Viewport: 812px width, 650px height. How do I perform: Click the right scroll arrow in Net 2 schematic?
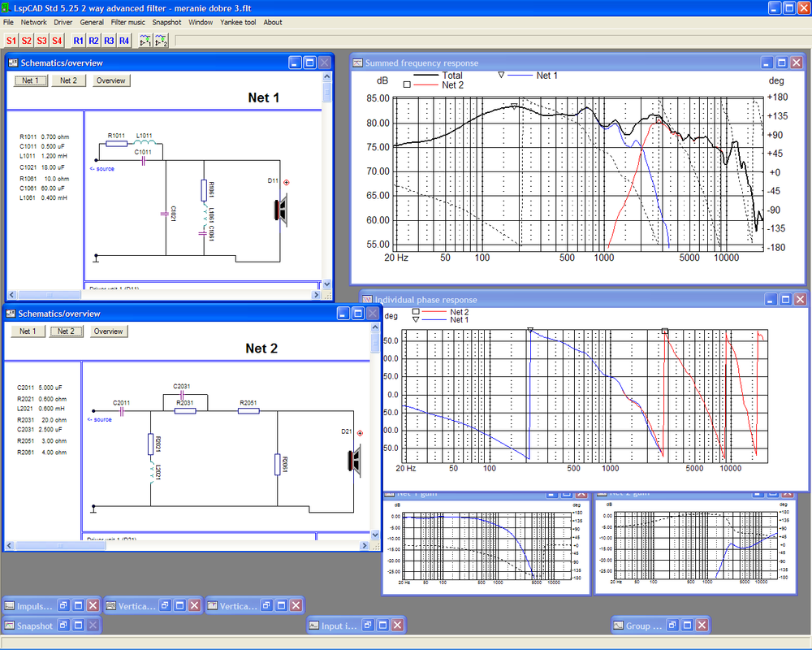[x=365, y=545]
